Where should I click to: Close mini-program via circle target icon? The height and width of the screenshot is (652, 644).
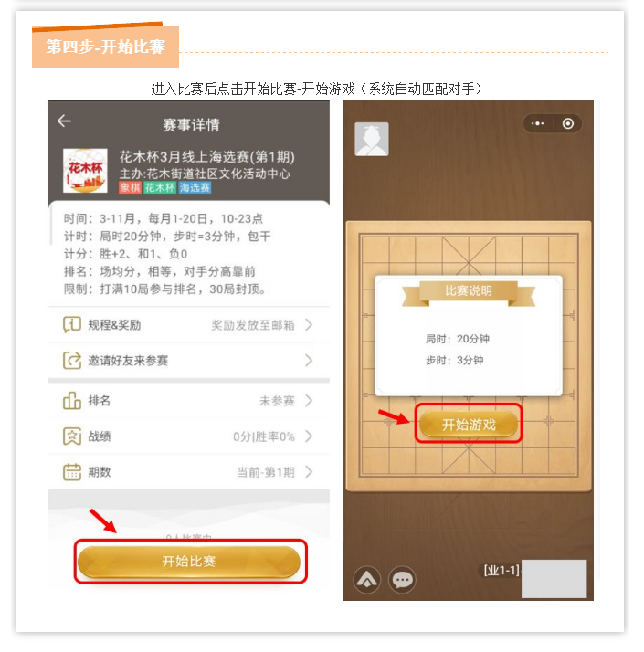568,123
